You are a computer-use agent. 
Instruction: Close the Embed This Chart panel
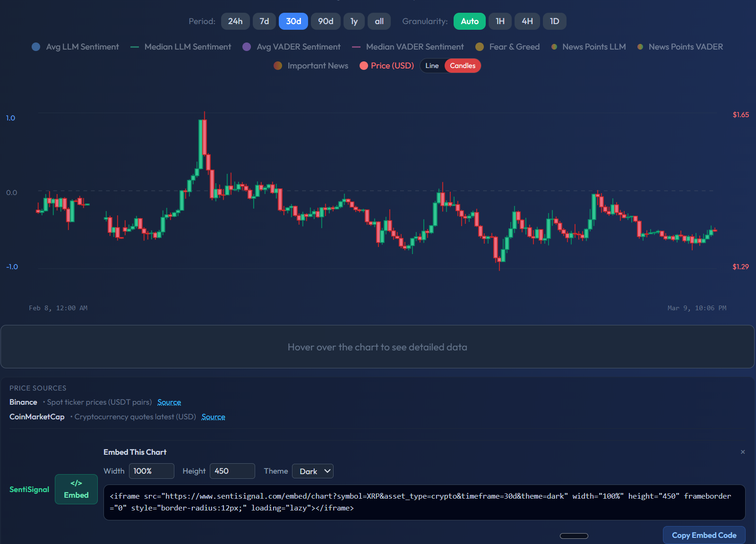[x=742, y=452]
